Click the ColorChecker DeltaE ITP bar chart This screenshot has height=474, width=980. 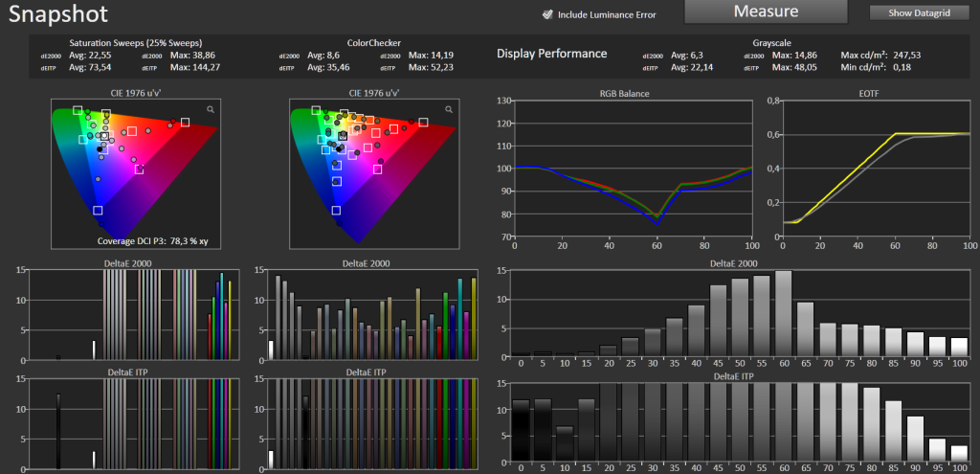tap(371, 423)
